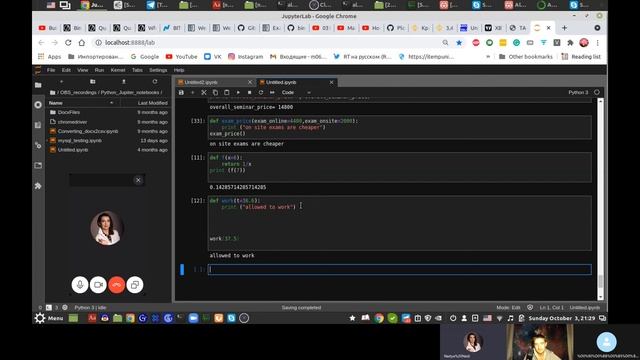Click into the def work code cell

click(x=399, y=223)
